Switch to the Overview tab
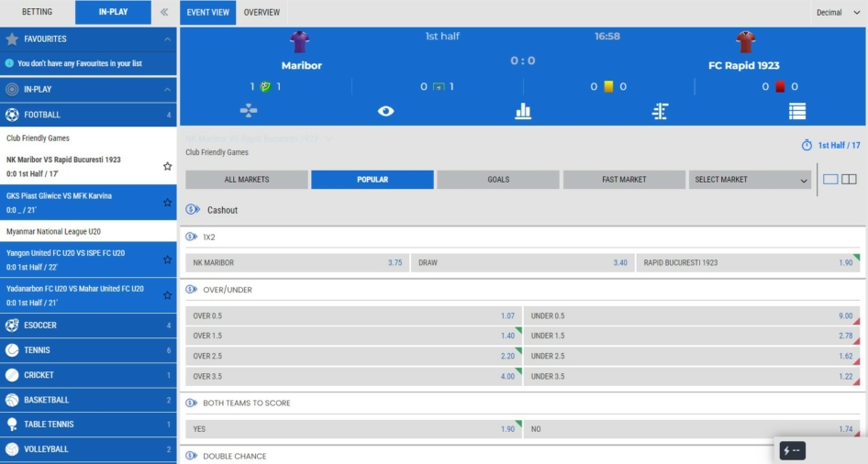The image size is (868, 464). pyautogui.click(x=262, y=13)
